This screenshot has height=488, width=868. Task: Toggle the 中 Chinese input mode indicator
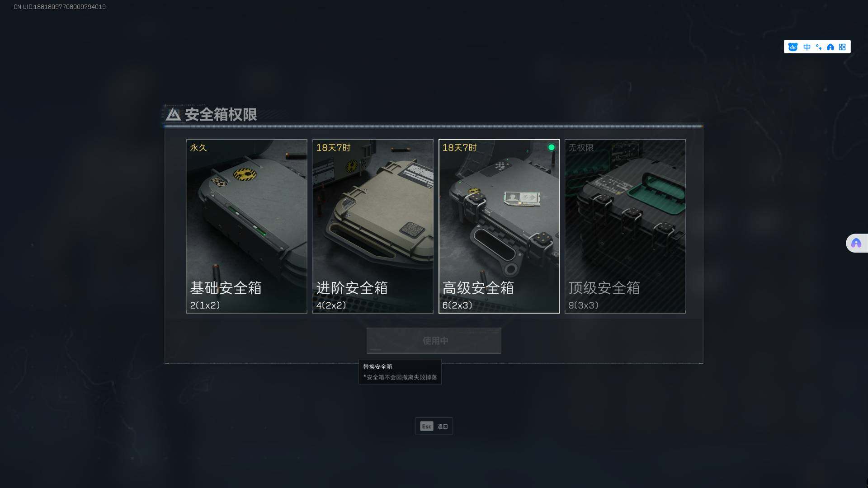pyautogui.click(x=807, y=47)
